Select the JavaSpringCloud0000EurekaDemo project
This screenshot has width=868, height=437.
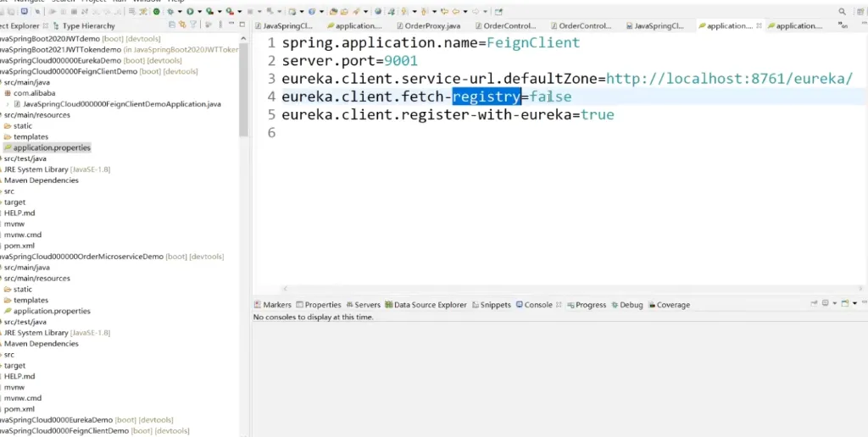pyautogui.click(x=86, y=420)
